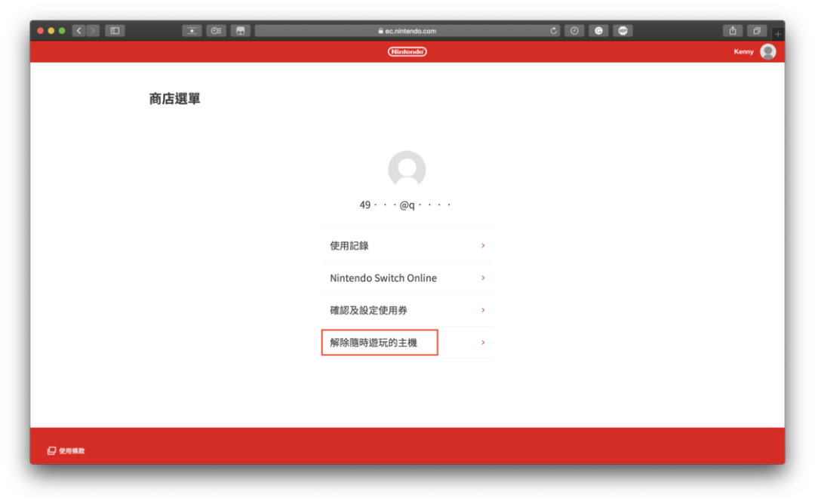Viewport: 815px width, 504px height.
Task: Click the Grammarly G extension icon
Action: [x=598, y=31]
